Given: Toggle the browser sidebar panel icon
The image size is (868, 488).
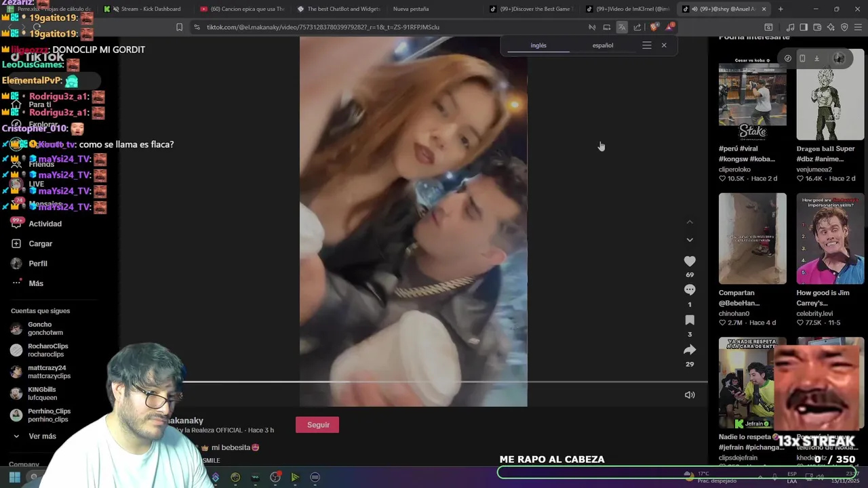Looking at the screenshot, I should click(x=804, y=27).
